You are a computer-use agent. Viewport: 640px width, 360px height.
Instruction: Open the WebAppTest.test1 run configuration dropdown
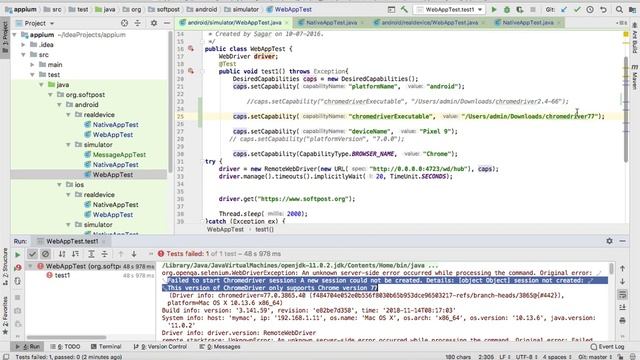tap(450, 9)
